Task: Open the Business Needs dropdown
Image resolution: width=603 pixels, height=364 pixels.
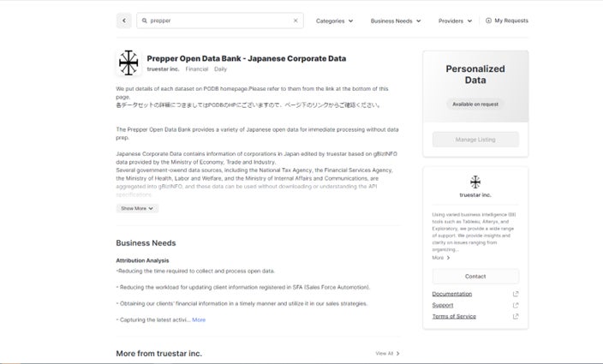Action: point(396,21)
